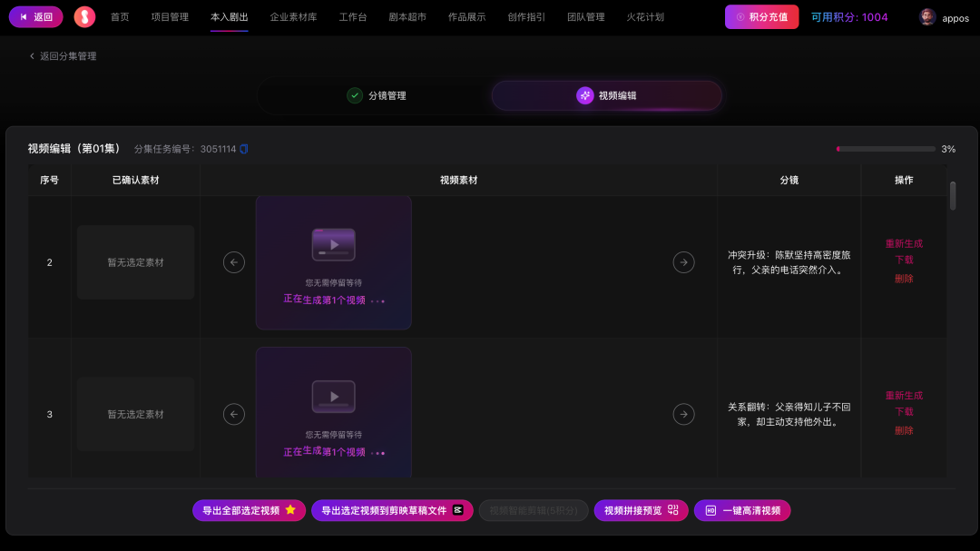The height and width of the screenshot is (551, 980).
Task: Click the 视频素材 column header
Action: pos(458,180)
